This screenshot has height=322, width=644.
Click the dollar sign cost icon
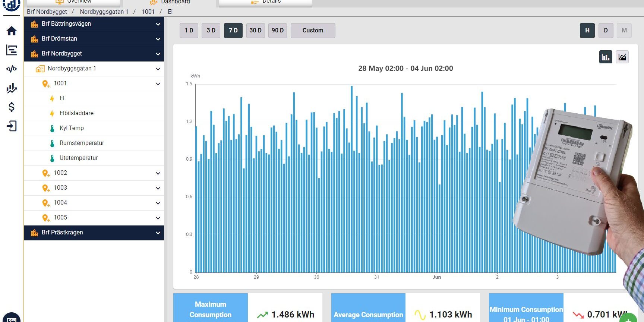coord(12,107)
